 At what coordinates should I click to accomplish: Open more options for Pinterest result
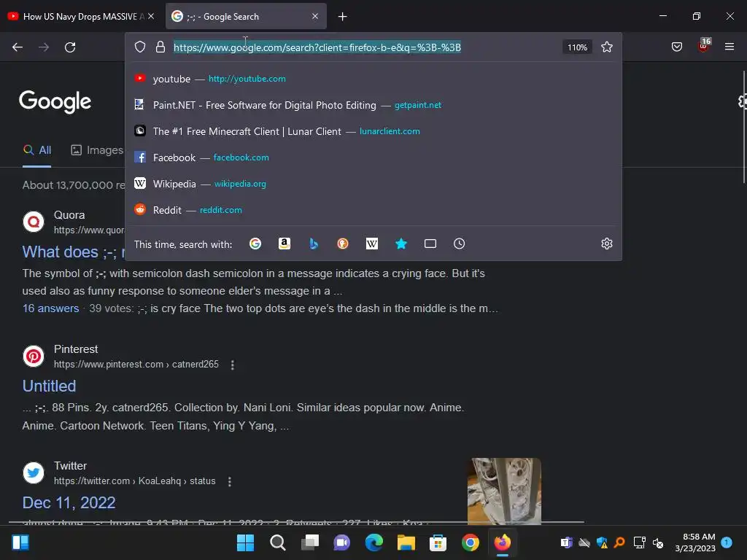tap(233, 365)
